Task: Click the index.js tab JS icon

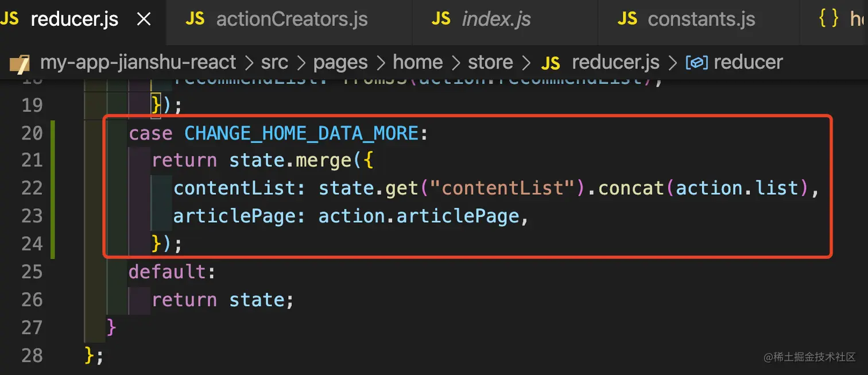Action: click(x=441, y=20)
